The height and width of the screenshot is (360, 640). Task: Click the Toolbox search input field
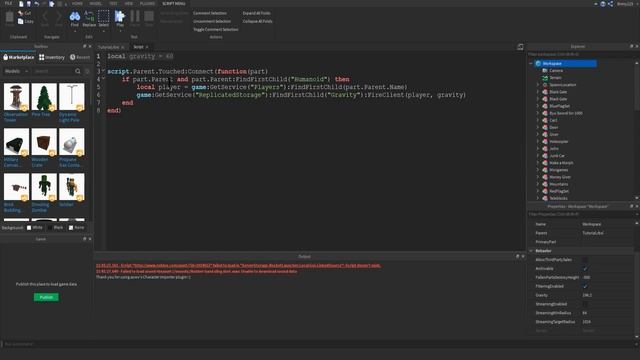pos(53,71)
